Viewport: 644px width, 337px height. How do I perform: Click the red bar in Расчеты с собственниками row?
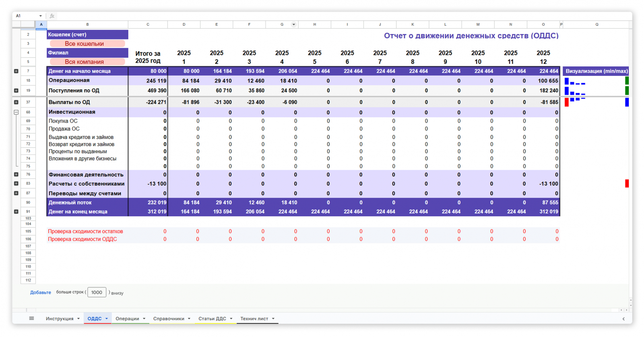(x=627, y=184)
